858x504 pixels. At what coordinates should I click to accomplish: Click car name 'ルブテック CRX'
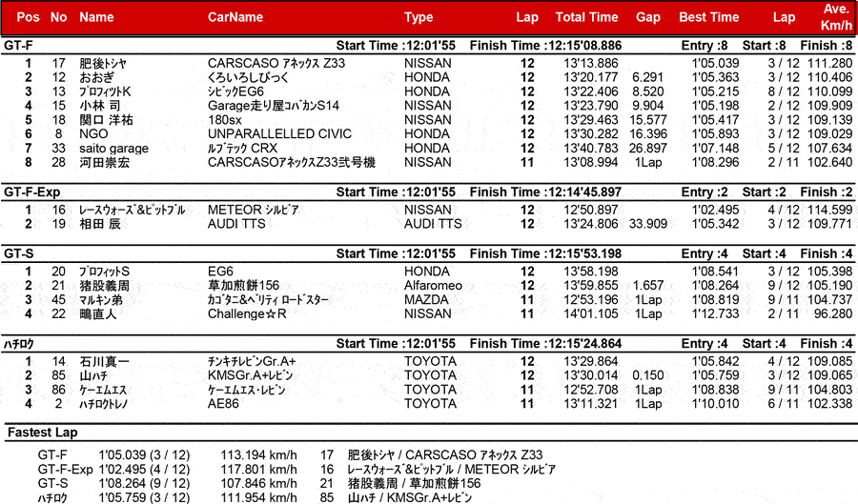[x=242, y=148]
